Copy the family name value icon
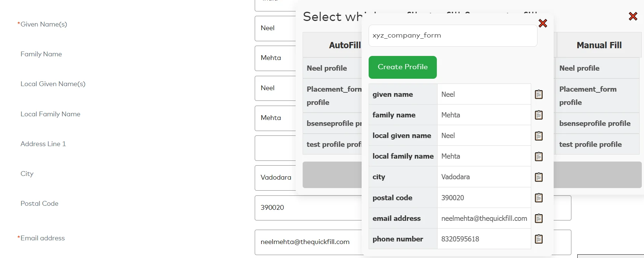 click(x=539, y=115)
